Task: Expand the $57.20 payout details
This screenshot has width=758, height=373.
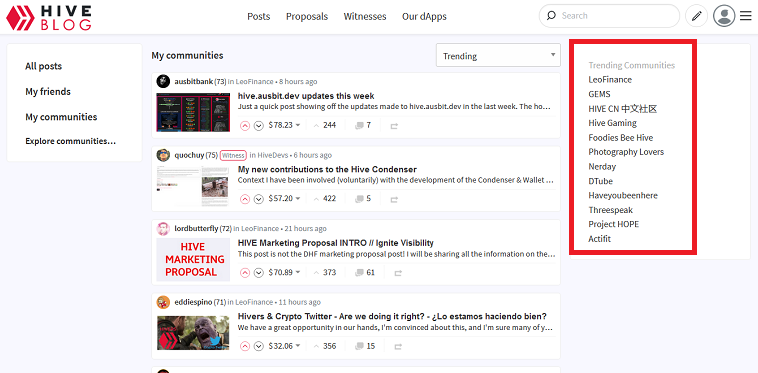Action: [284, 199]
